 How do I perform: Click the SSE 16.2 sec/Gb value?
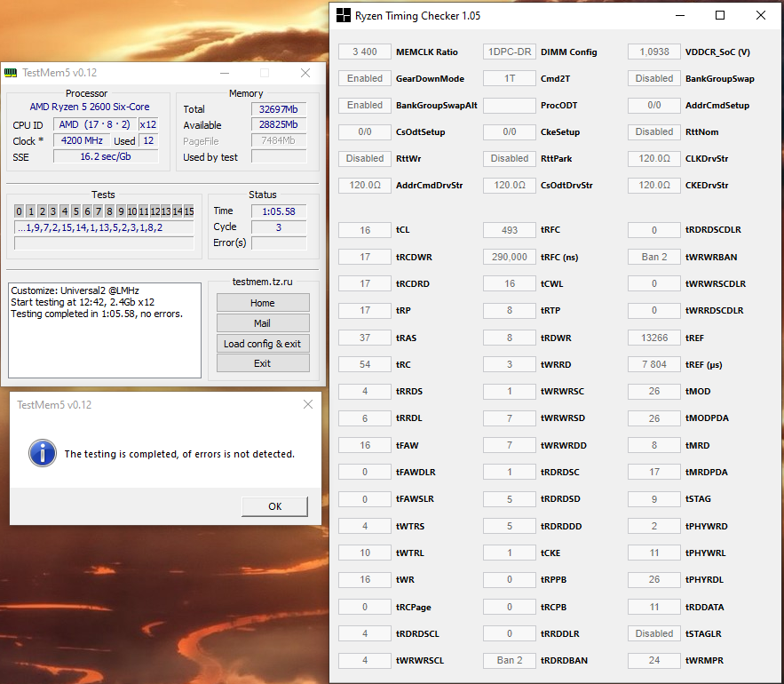coord(106,156)
